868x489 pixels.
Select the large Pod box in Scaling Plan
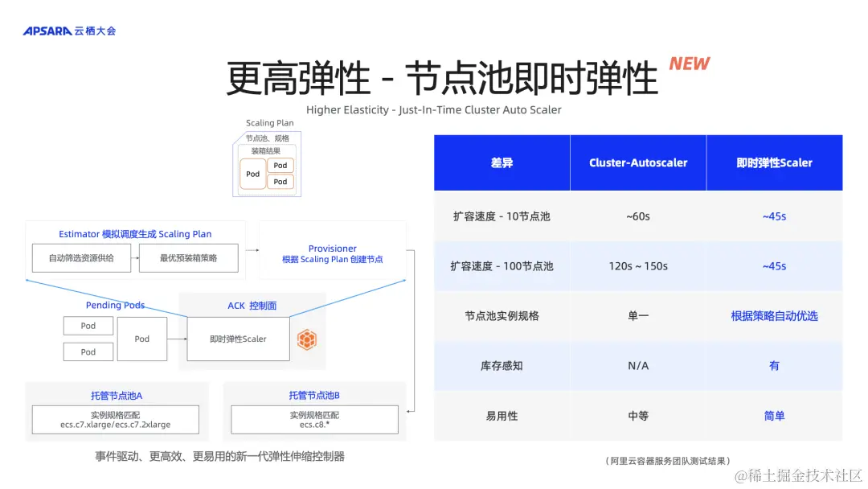pos(252,174)
